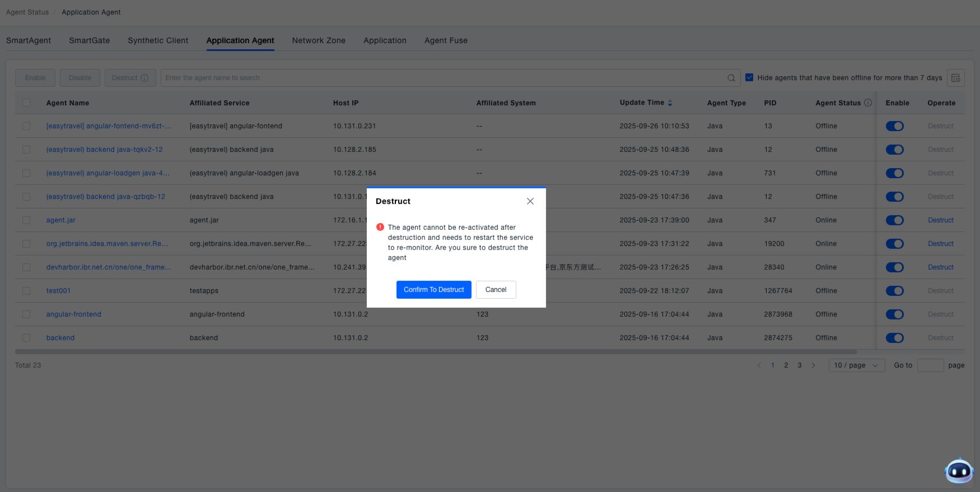Open the column settings icon
980x492 pixels.
(955, 78)
